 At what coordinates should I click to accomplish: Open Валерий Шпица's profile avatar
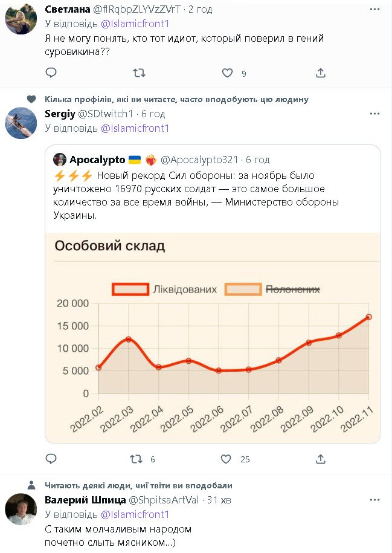[21, 509]
